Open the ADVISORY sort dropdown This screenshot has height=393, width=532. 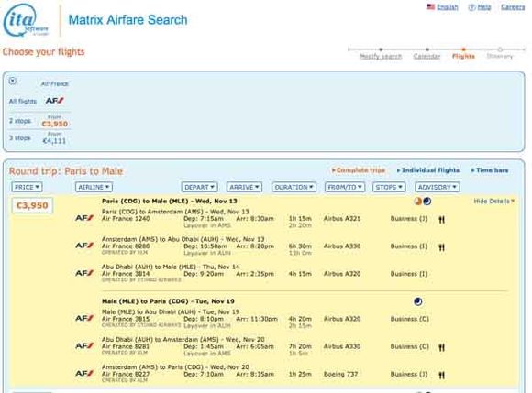click(438, 187)
